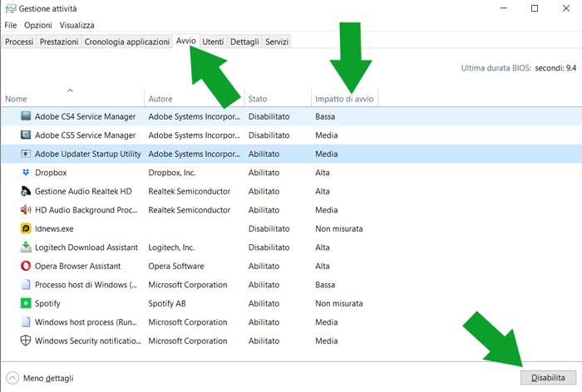Sort entries by Stato column header

[x=258, y=99]
